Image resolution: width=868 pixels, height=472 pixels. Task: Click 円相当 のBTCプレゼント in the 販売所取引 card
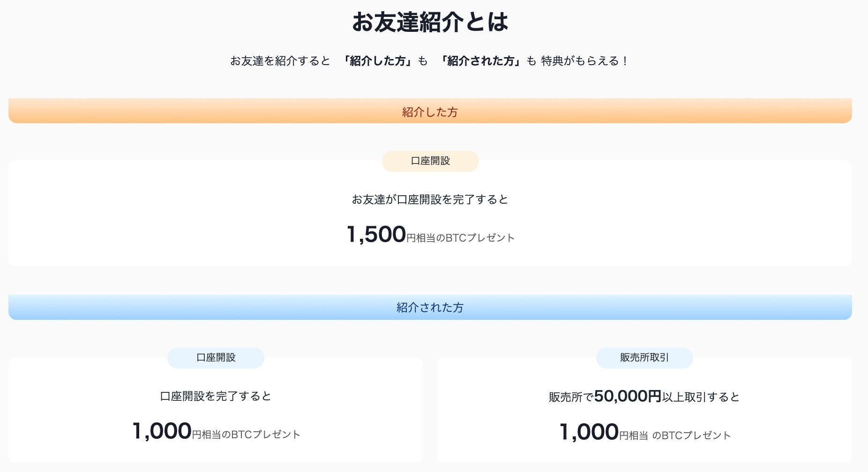click(675, 435)
